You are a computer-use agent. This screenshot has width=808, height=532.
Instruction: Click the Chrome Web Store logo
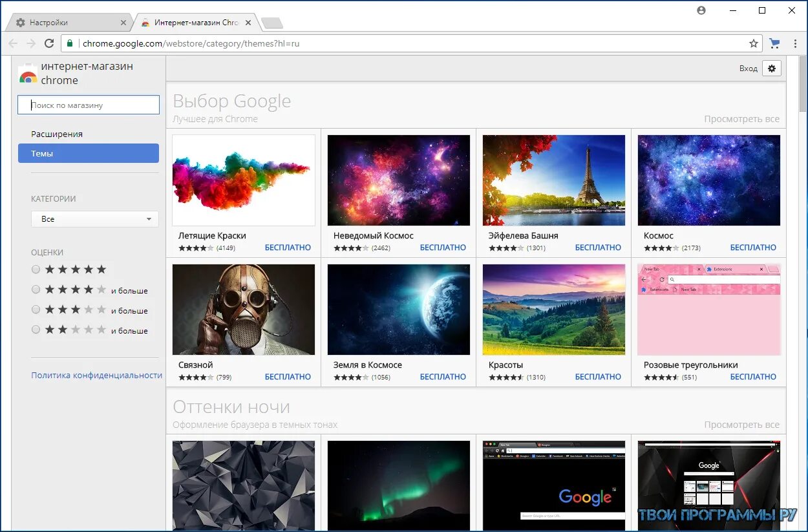click(x=28, y=74)
